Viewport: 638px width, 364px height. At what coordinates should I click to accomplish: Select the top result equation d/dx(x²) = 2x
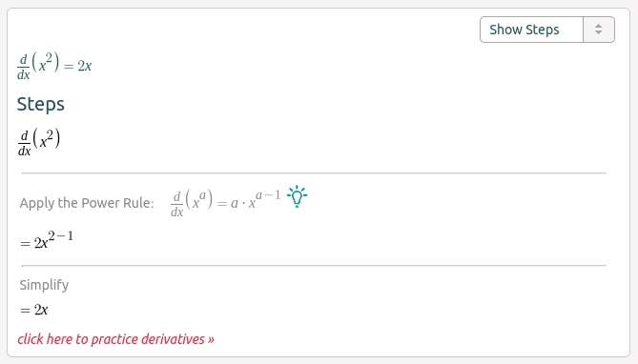54,67
